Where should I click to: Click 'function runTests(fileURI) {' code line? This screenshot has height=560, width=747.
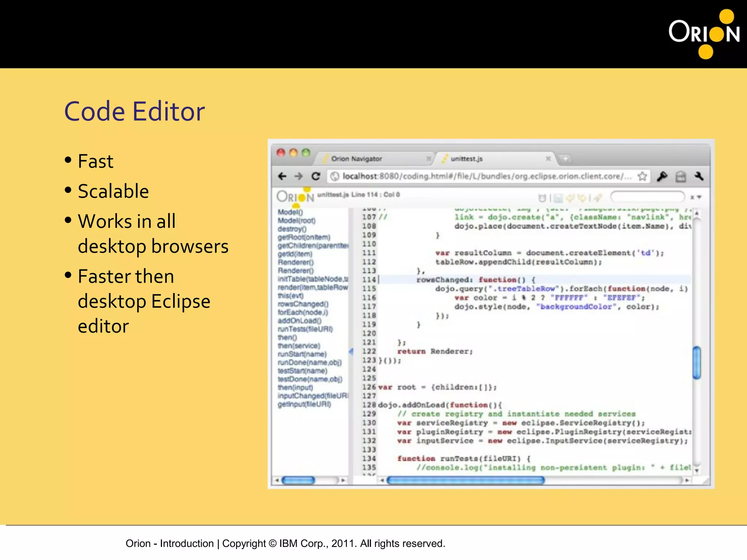464,459
